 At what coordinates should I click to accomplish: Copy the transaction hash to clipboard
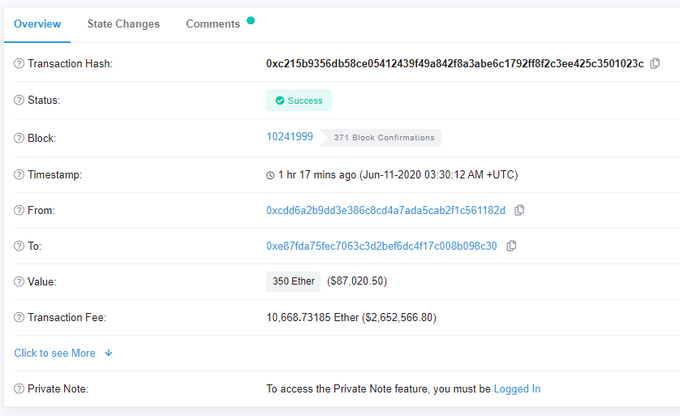[x=655, y=63]
